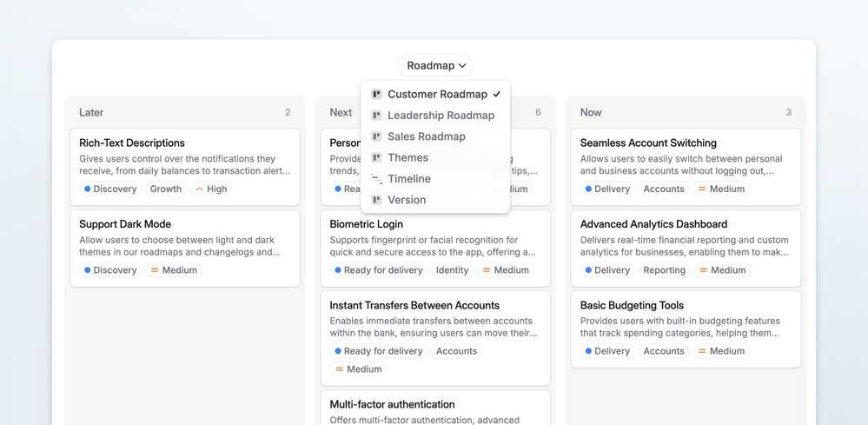Click the Timeline gantt icon
868x425 pixels.
coord(376,179)
